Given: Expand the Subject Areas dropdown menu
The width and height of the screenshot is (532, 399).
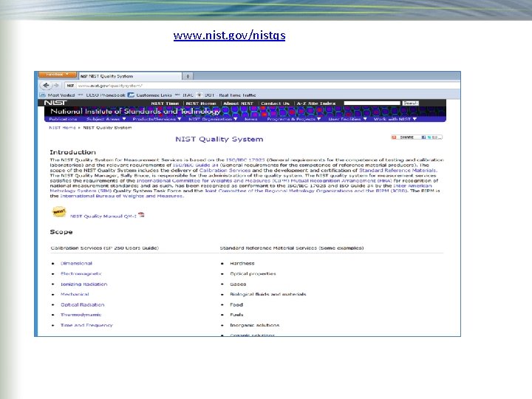Looking at the screenshot, I should pos(106,119).
